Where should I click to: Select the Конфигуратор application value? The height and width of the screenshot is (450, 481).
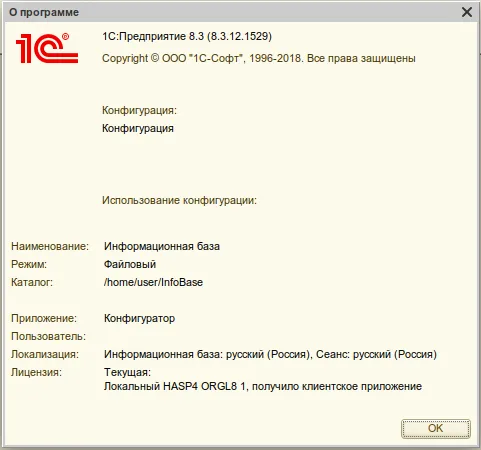click(139, 318)
